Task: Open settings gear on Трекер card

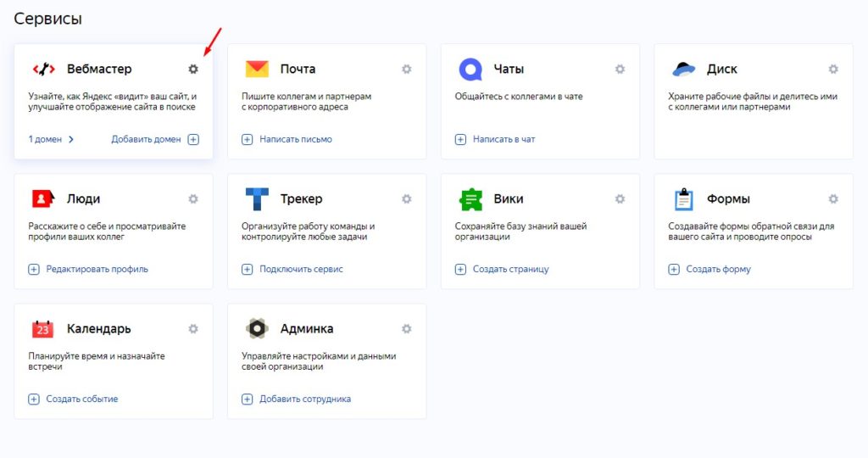Action: 406,198
